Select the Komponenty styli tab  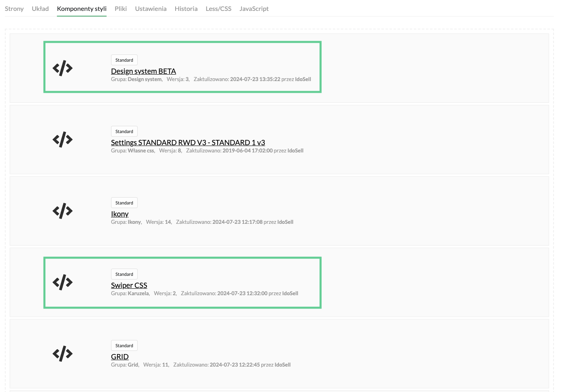[x=82, y=8]
